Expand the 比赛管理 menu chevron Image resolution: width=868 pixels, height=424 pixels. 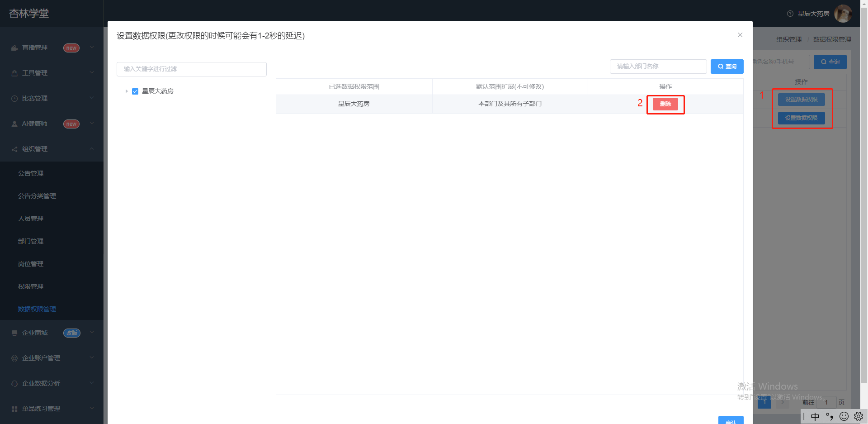tap(92, 98)
